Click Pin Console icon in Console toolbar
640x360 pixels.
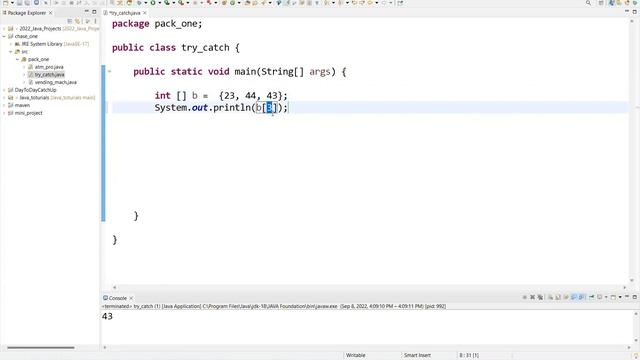pyautogui.click(x=591, y=297)
